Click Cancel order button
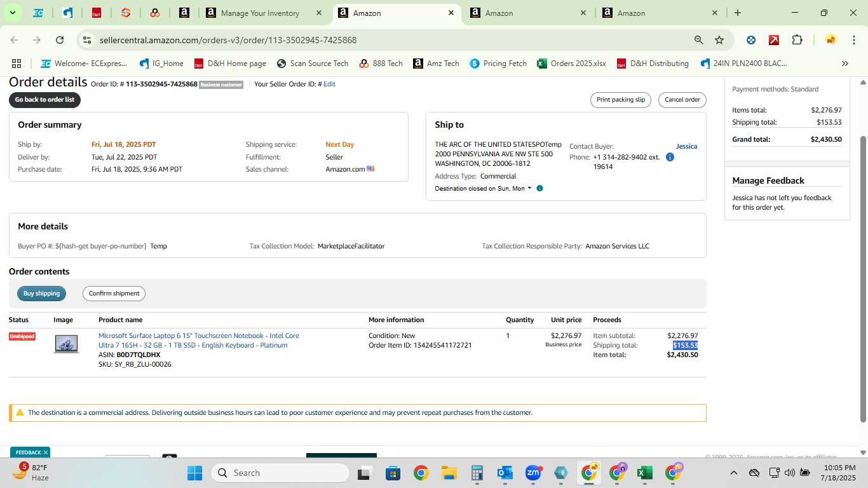 [x=682, y=100]
